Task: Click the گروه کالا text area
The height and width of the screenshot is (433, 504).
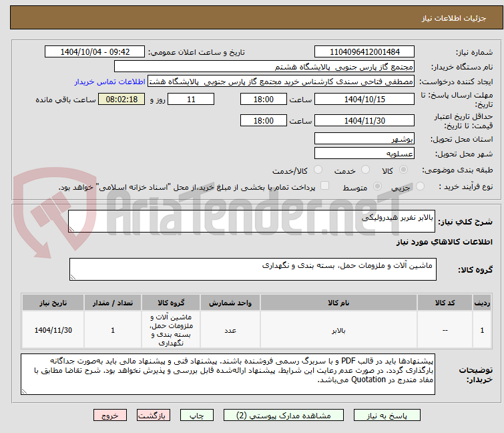Action: (252, 269)
